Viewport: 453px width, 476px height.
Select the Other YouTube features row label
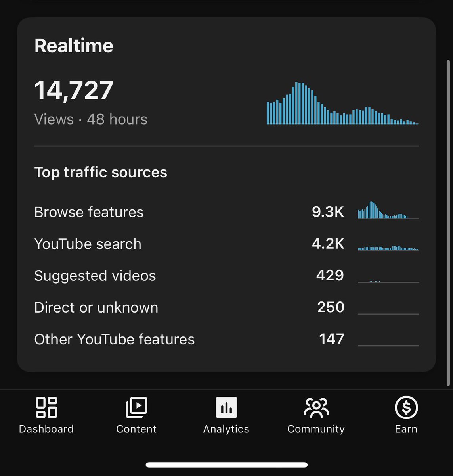point(115,340)
